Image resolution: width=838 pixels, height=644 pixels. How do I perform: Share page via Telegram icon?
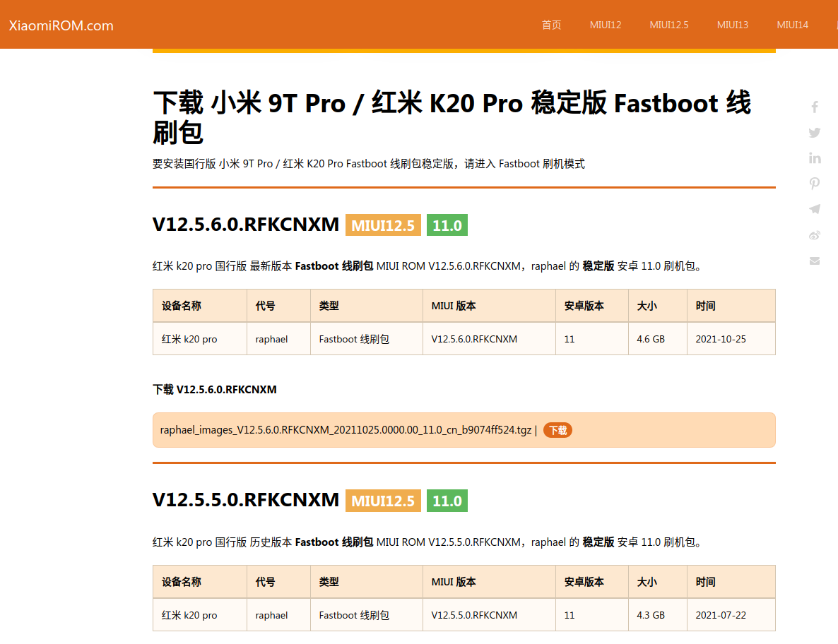(x=815, y=209)
